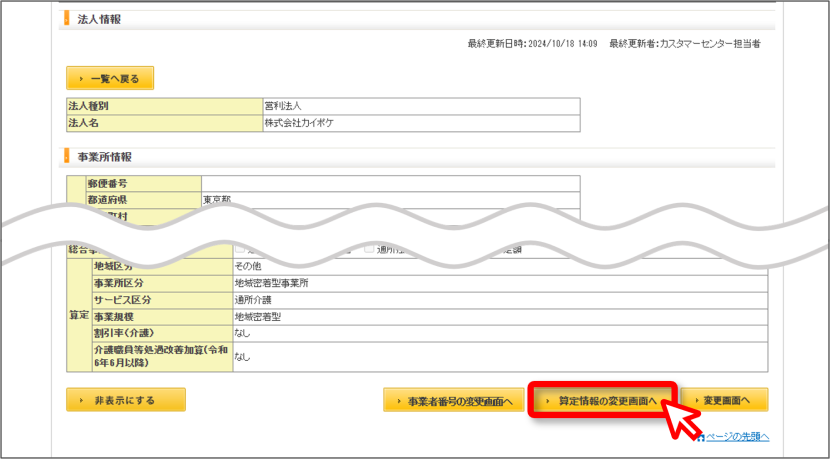The image size is (830, 459).
Task: Go back with 一覧へ戻る button
Action: (x=110, y=78)
